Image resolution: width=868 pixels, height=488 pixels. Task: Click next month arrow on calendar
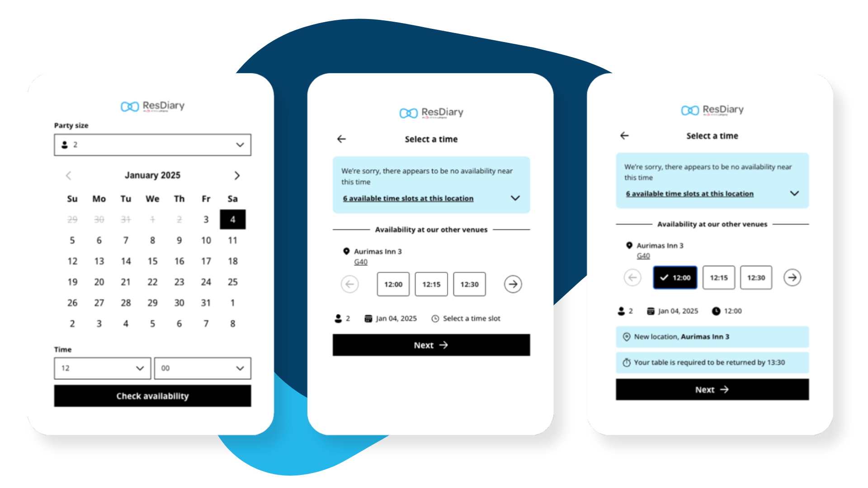coord(238,174)
